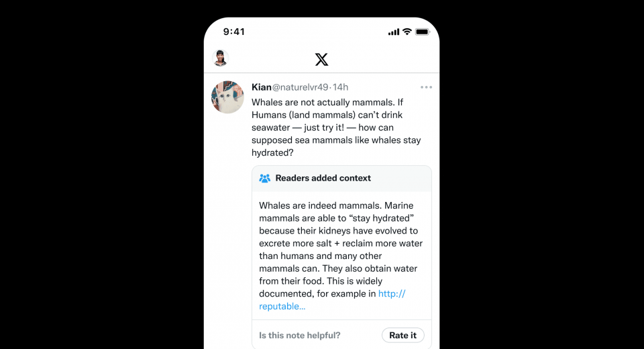Click the reputable... truncated link text
644x349 pixels.
click(282, 306)
